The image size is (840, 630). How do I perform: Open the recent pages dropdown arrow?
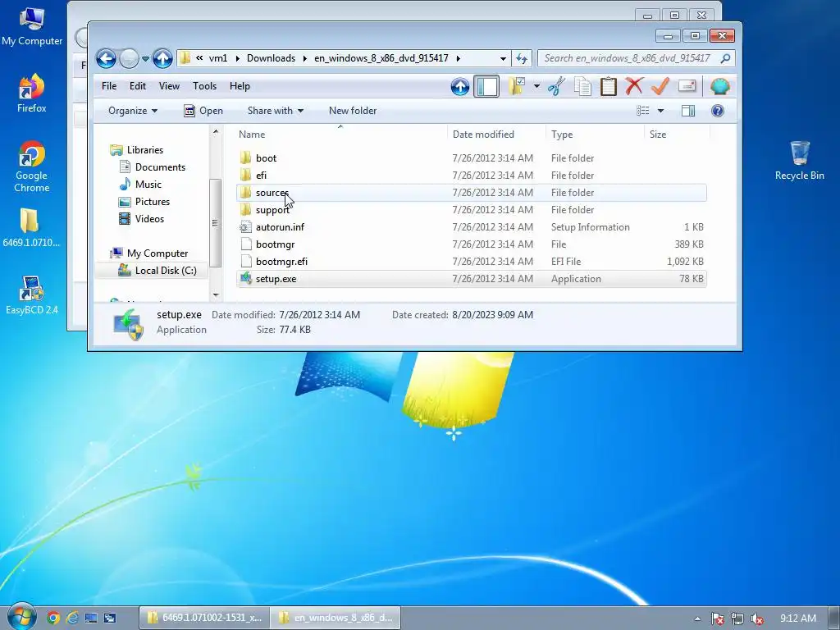pyautogui.click(x=145, y=58)
